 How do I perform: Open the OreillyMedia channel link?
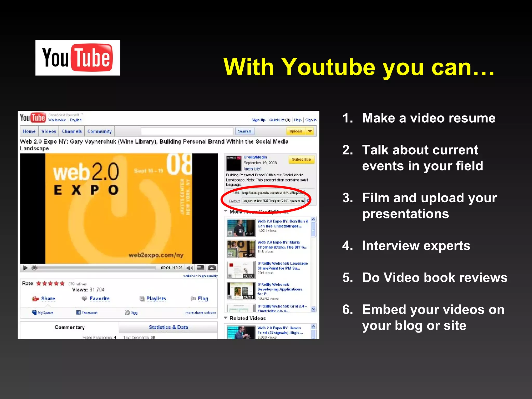pos(255,157)
